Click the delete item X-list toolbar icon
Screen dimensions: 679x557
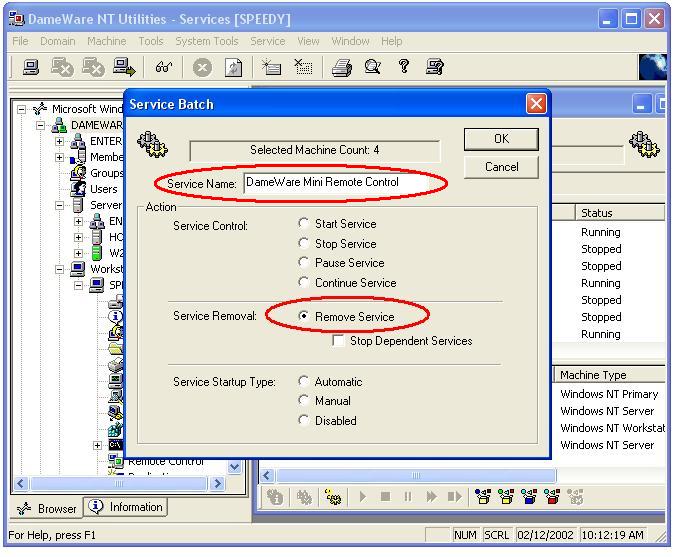(x=303, y=67)
